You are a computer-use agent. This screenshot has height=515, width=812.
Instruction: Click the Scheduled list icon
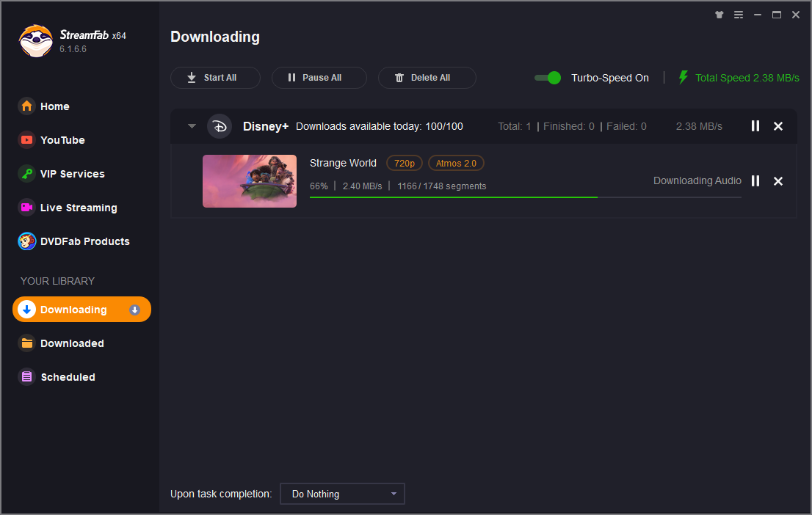(27, 377)
